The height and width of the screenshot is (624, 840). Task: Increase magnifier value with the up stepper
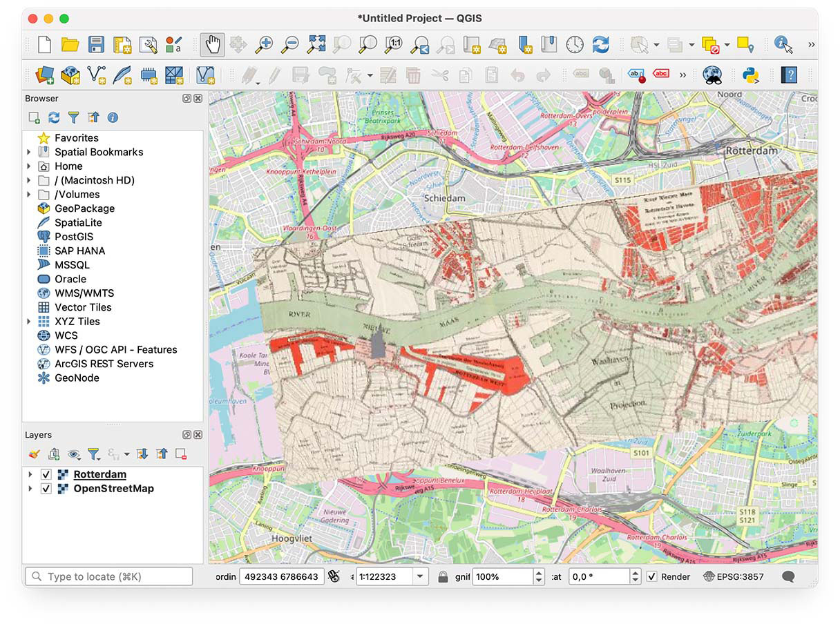tap(539, 572)
